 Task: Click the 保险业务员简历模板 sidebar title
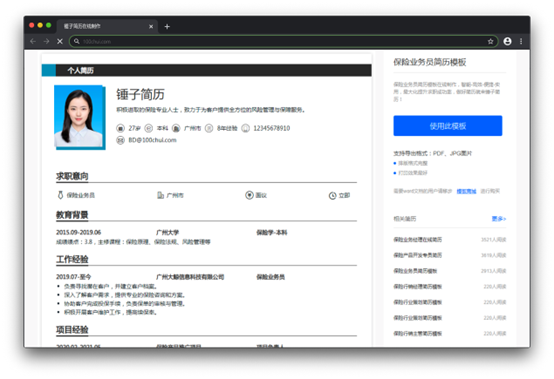430,62
